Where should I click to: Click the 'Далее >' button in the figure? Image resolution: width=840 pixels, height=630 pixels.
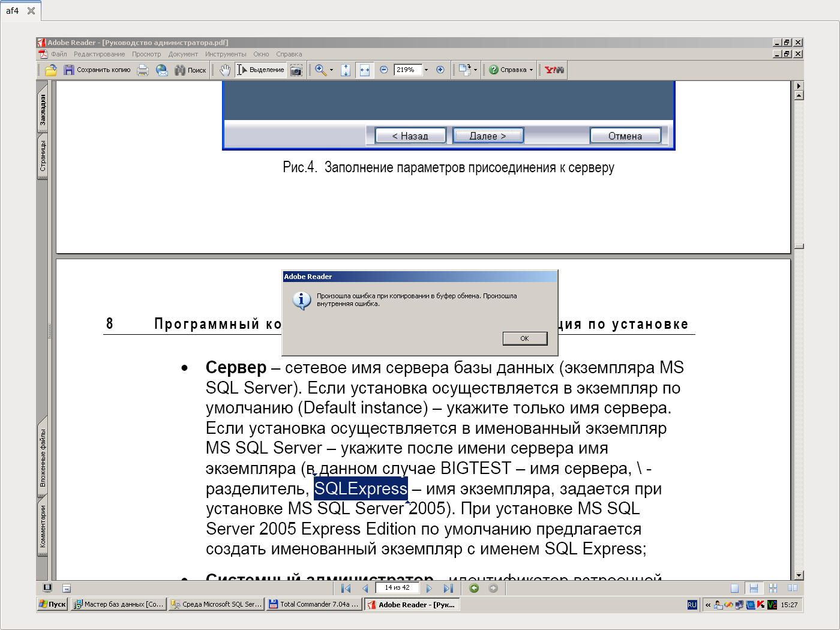point(488,136)
